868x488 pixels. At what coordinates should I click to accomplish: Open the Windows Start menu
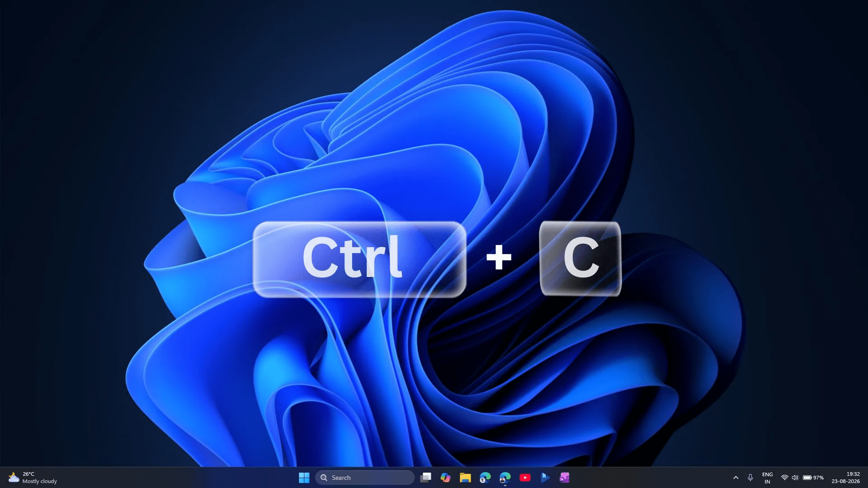304,478
